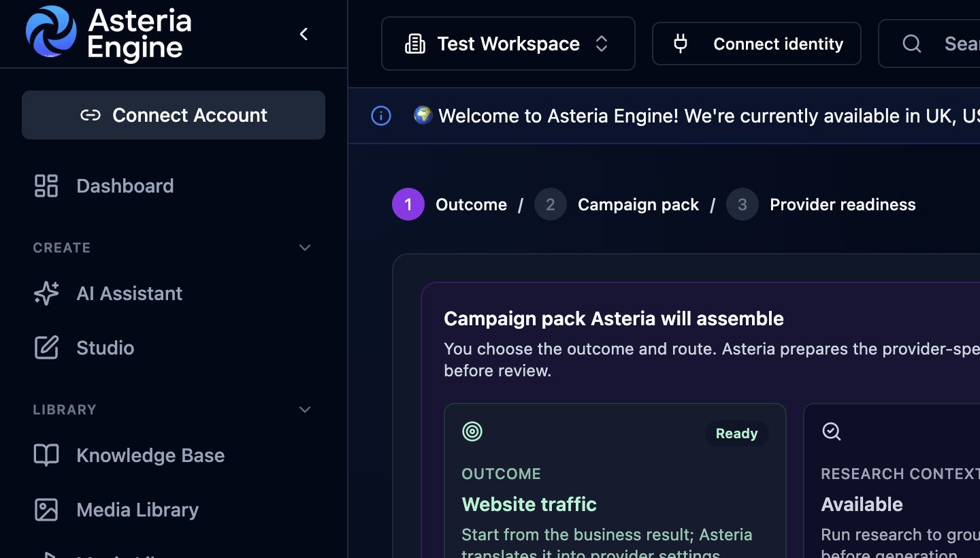This screenshot has width=980, height=558.
Task: Click the Connect Account button
Action: (x=174, y=115)
